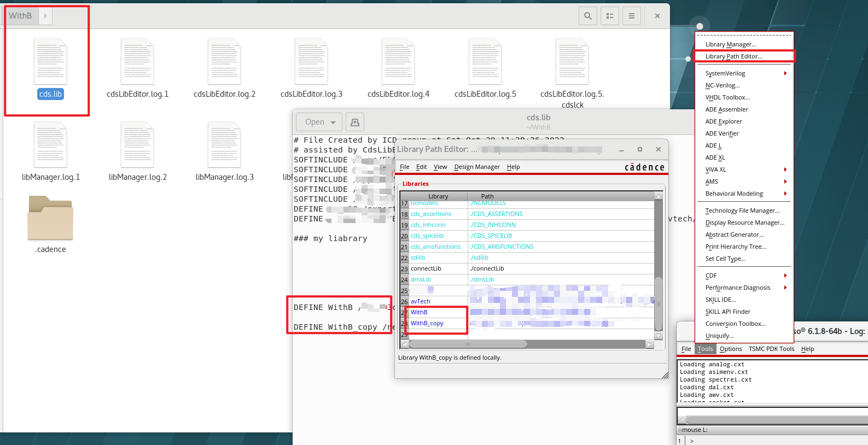Choose Uniquify... menu entry
The width and height of the screenshot is (868, 445).
(x=744, y=336)
